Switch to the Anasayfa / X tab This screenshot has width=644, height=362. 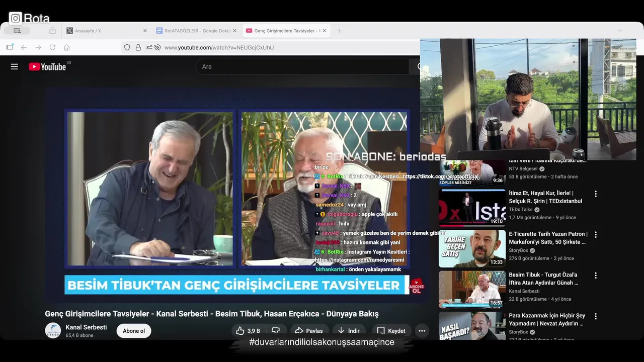(x=107, y=31)
